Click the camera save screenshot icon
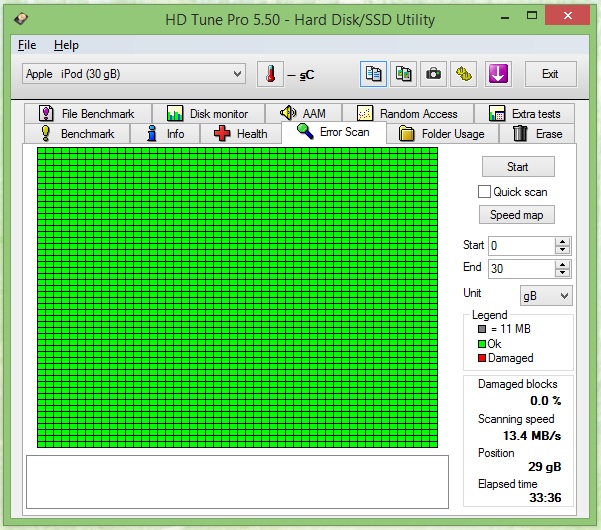Image resolution: width=601 pixels, height=530 pixels. point(434,74)
